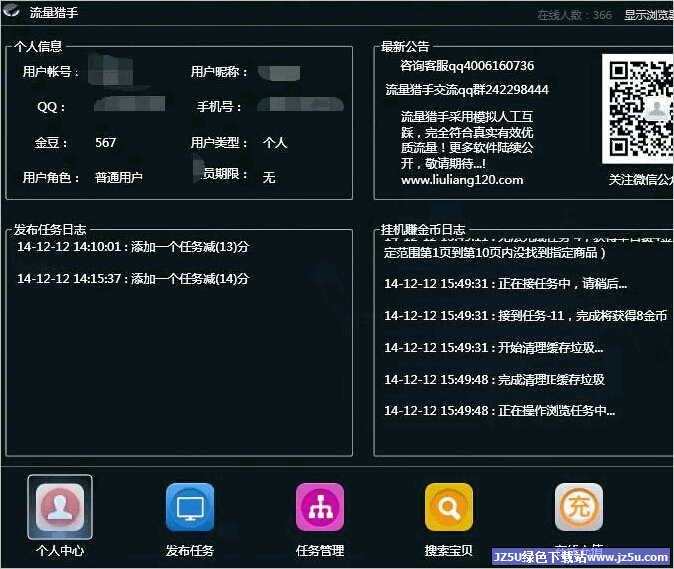
Task: Select log line 接到任务-11，完成将获得8金币
Action: tap(525, 315)
